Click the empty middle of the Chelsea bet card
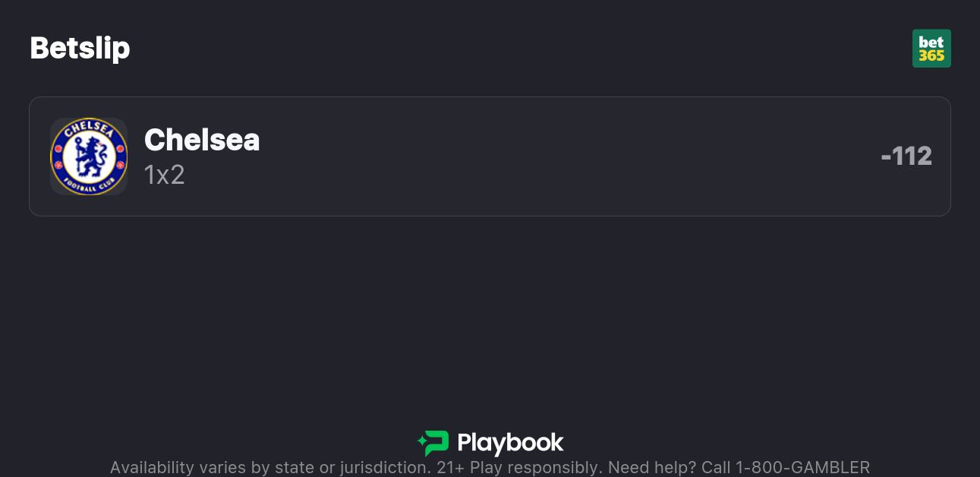This screenshot has width=980, height=477. tap(531, 156)
